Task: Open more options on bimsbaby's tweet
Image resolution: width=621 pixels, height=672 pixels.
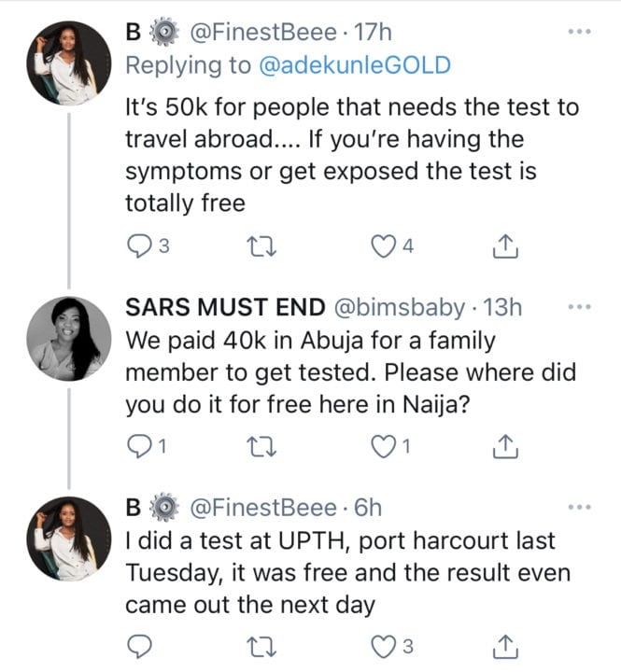Action: coord(579,308)
